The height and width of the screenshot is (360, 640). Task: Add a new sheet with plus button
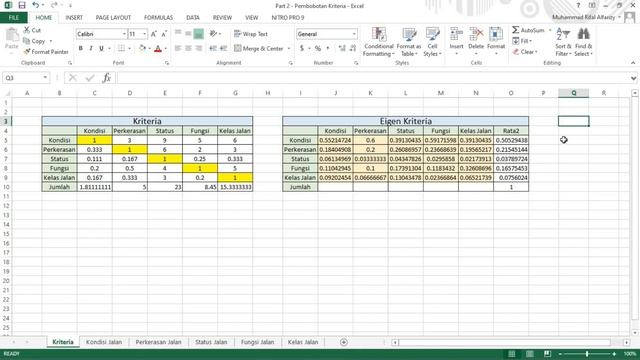coord(344,342)
